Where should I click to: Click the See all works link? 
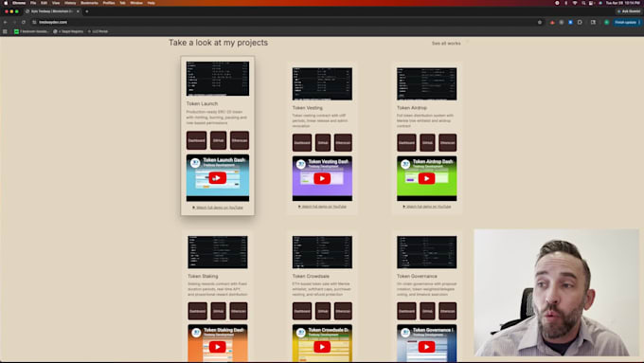pyautogui.click(x=446, y=44)
